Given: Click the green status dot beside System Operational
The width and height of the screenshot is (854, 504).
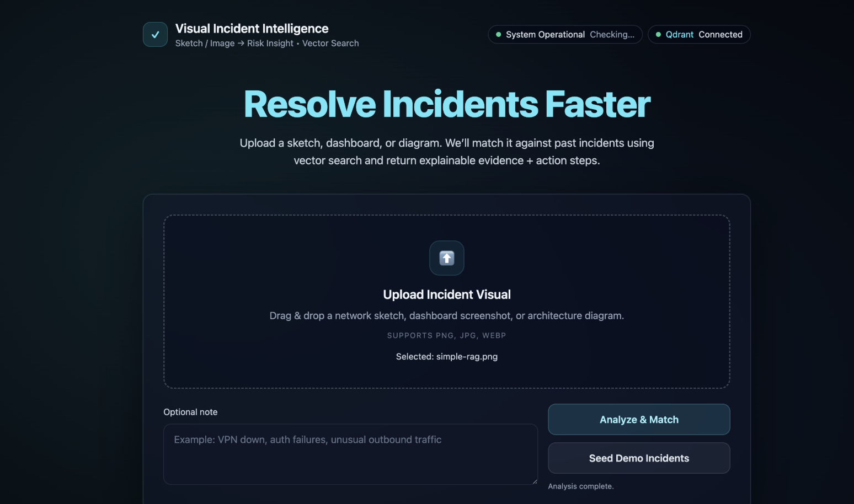Looking at the screenshot, I should pyautogui.click(x=498, y=34).
